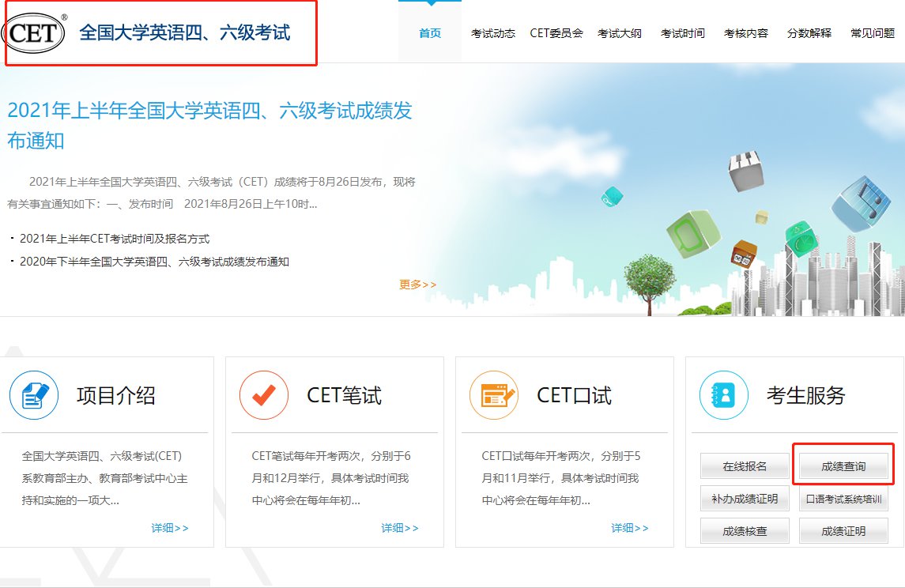Open the 更多>> news link
The width and height of the screenshot is (905, 588).
click(x=418, y=285)
